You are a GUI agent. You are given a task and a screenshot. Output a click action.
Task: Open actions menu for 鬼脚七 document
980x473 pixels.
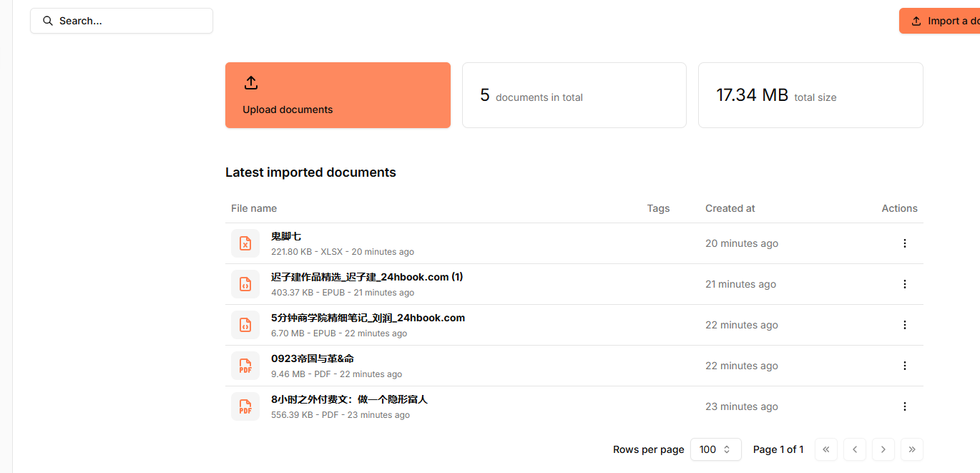pos(904,243)
